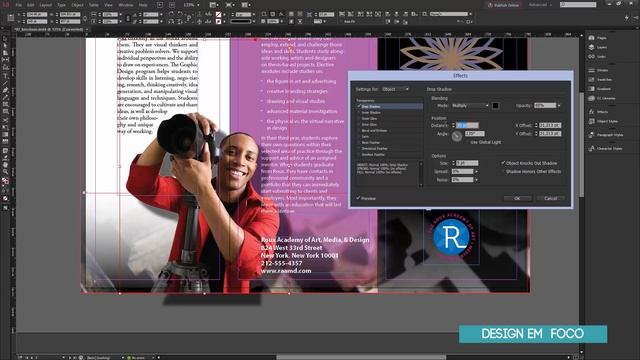Enable the Outer Glow effect
The height and width of the screenshot is (360, 640).
click(359, 118)
